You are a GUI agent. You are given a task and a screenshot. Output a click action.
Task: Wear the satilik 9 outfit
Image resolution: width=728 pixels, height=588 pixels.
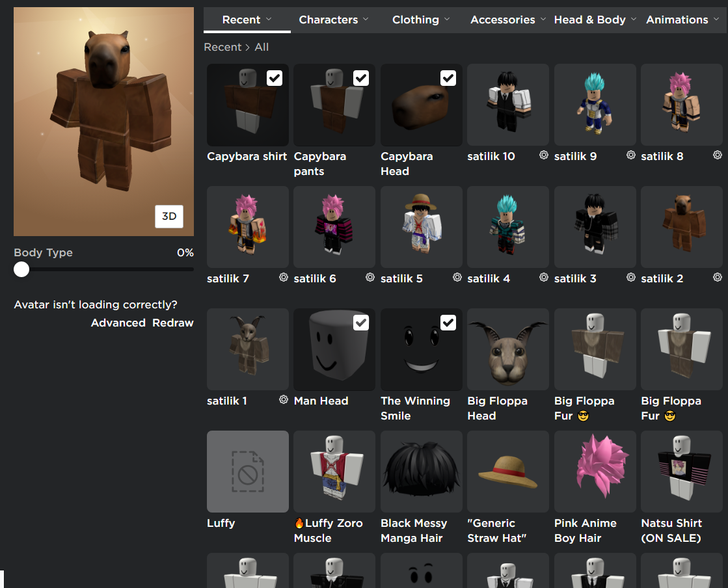(x=595, y=105)
